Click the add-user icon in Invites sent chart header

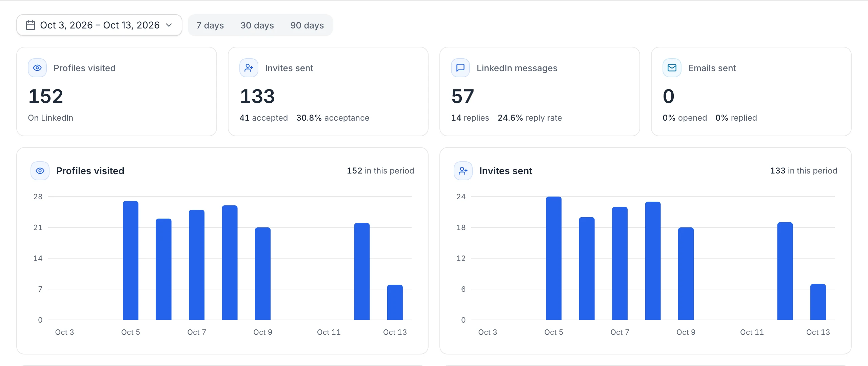[x=463, y=171]
